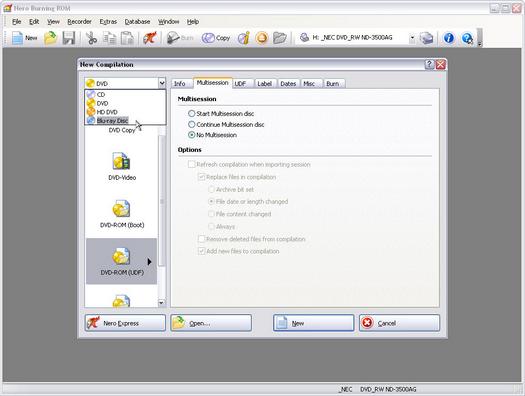
Task: Click compilation list scroll down arrow
Action: pyautogui.click(x=161, y=303)
